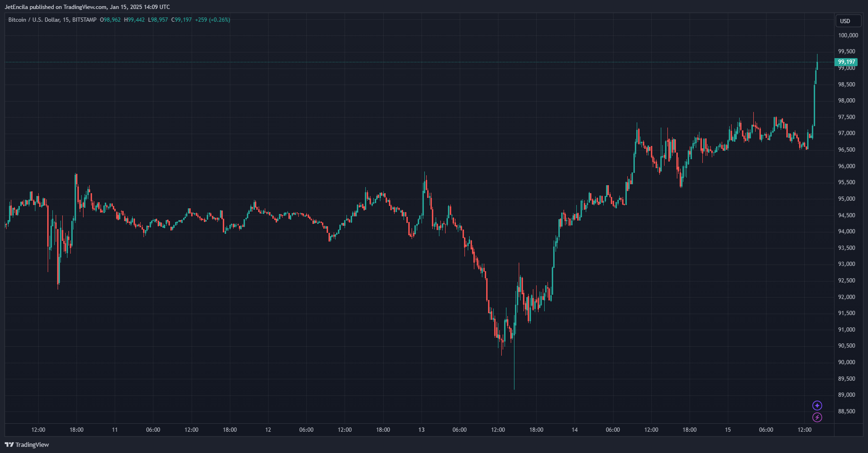
Task: Click the 96,500 price axis label
Action: point(846,150)
